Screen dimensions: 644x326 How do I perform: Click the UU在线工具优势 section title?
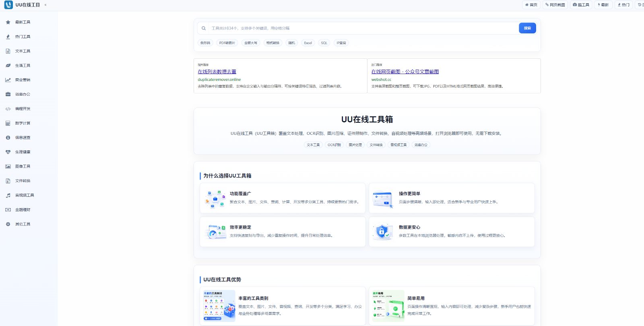(222, 280)
